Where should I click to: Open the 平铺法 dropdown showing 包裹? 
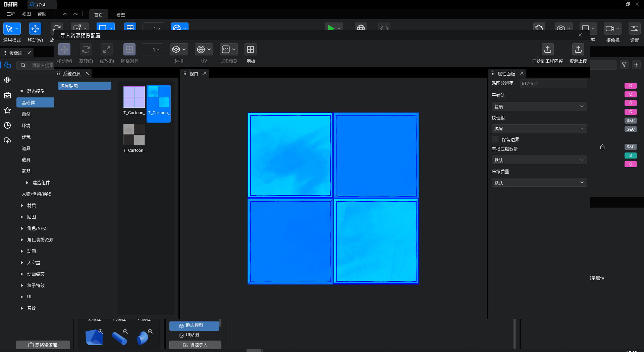click(x=539, y=106)
